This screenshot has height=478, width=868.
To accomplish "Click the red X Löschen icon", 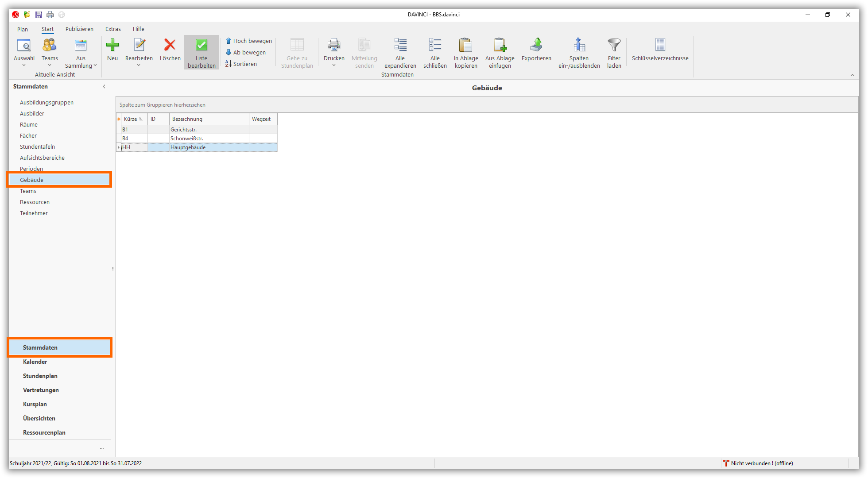I will (170, 45).
